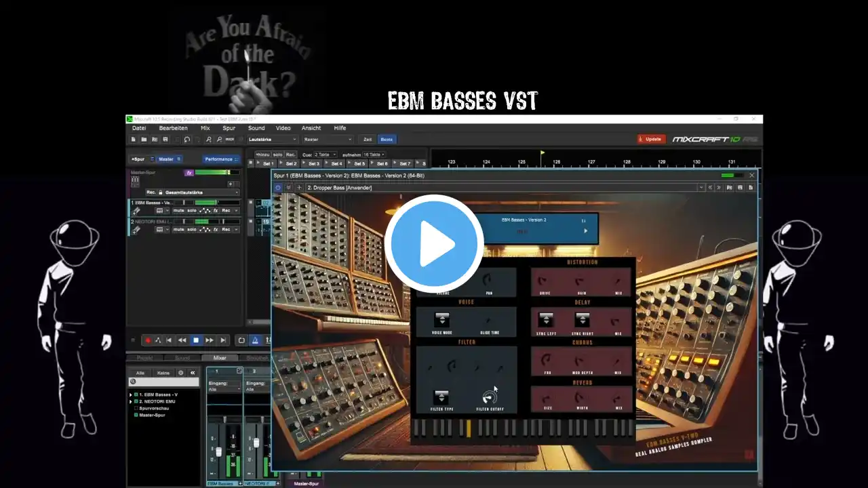This screenshot has width=868, height=488.
Task: Jump to the project end
Action: pyautogui.click(x=223, y=340)
